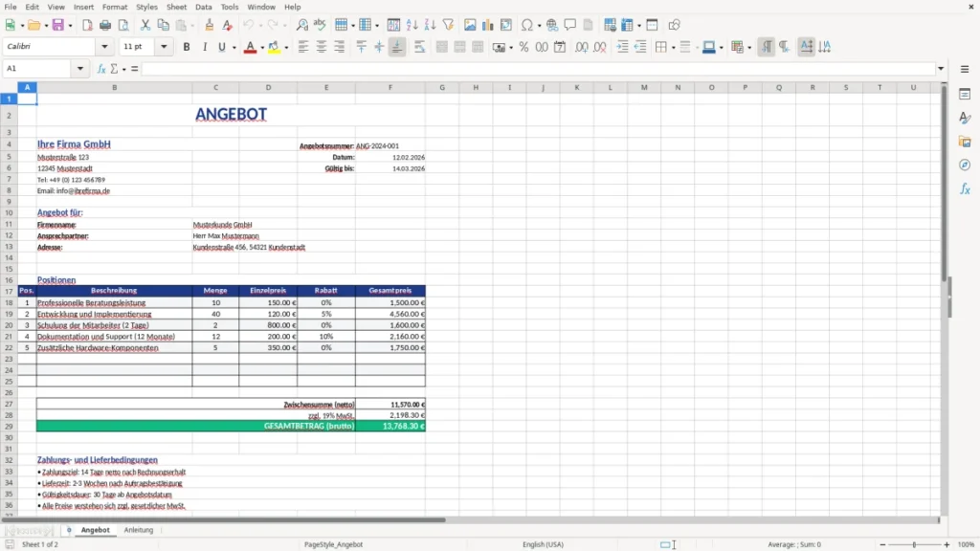Viewport: 980px width, 551px height.
Task: Toggle Underline formatting
Action: [x=222, y=47]
